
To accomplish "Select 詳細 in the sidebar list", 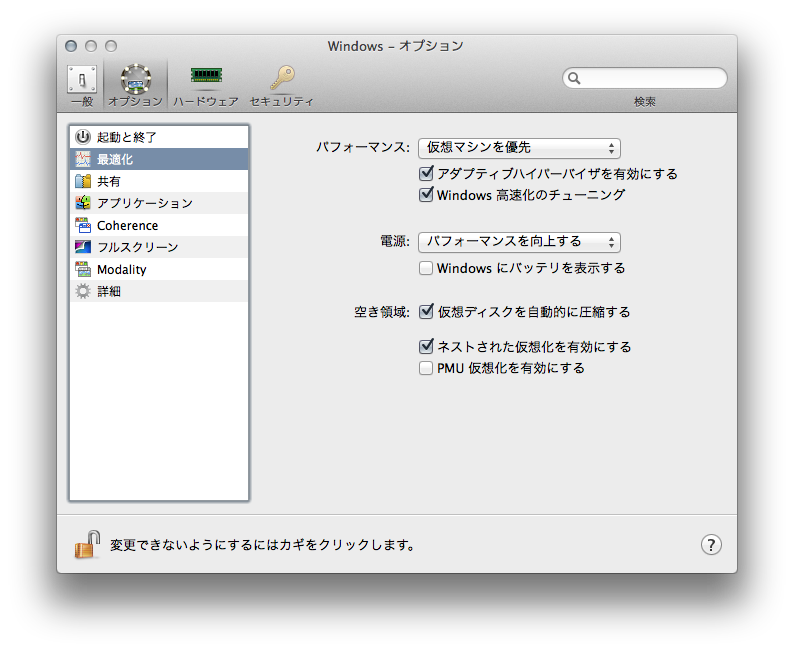I will pos(159,291).
